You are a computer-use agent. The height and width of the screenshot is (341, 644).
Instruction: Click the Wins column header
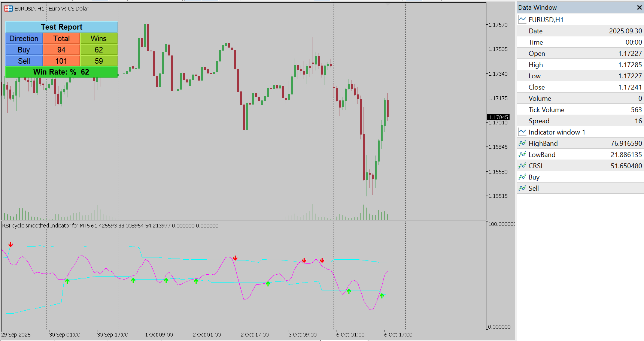(99, 39)
